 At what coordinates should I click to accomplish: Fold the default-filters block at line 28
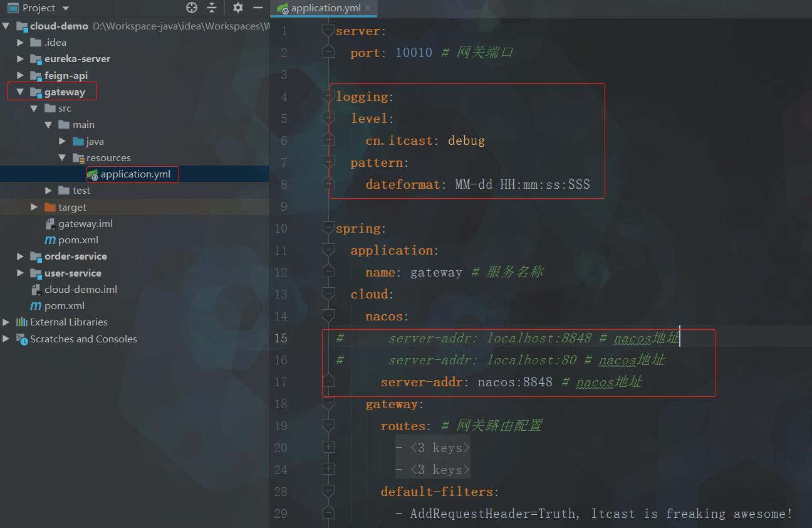(x=328, y=490)
